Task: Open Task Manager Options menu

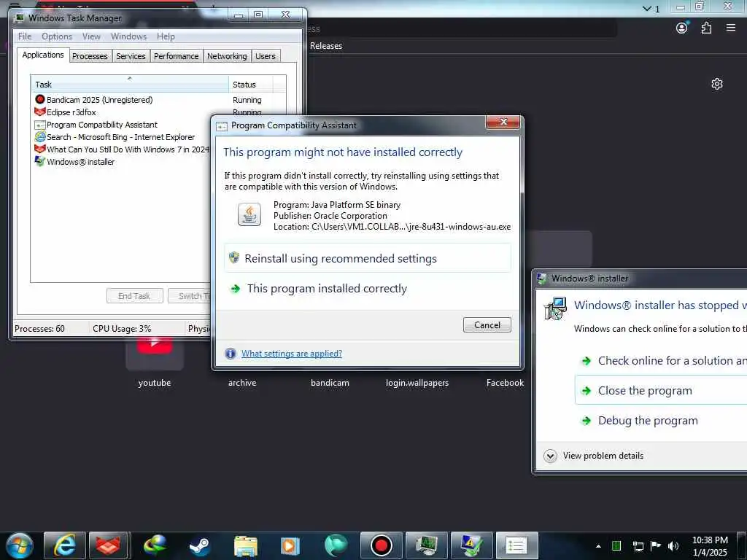Action: [x=57, y=36]
